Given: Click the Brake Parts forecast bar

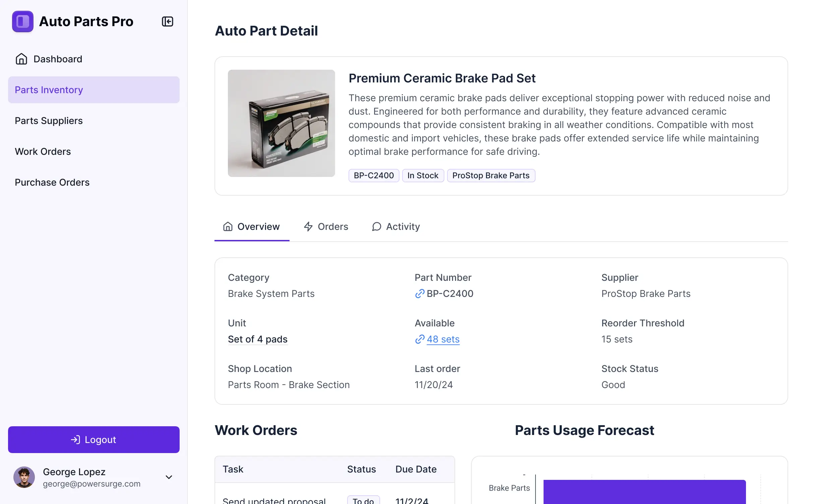Looking at the screenshot, I should click(644, 491).
